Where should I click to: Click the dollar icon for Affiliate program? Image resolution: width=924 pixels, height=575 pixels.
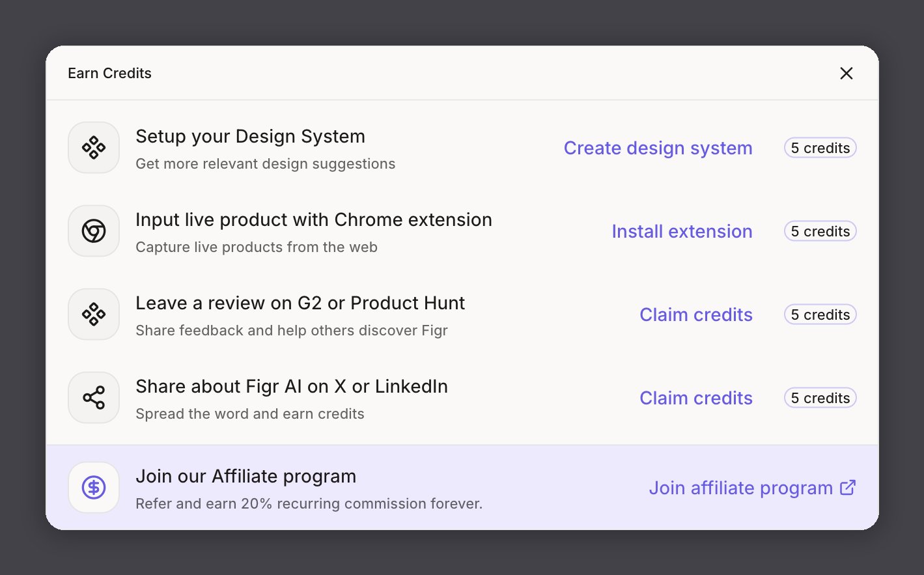94,488
